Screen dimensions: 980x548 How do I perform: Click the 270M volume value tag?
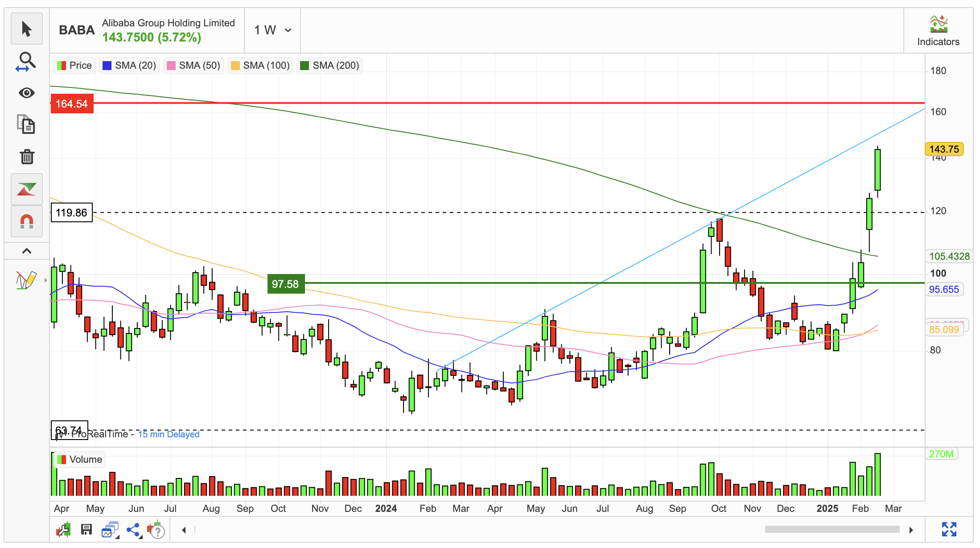tap(941, 454)
